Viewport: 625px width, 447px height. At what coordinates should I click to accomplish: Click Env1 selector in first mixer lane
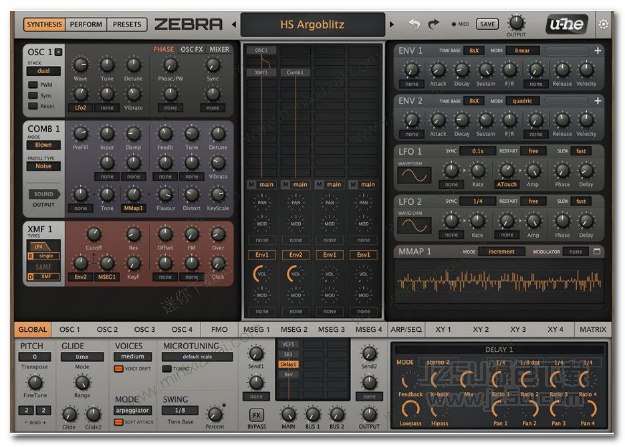pyautogui.click(x=262, y=254)
